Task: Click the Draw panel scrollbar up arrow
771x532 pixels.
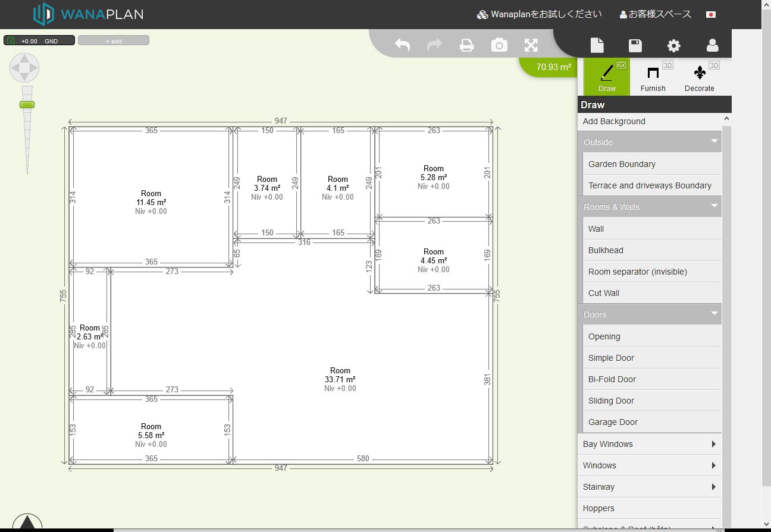Action: (x=726, y=119)
